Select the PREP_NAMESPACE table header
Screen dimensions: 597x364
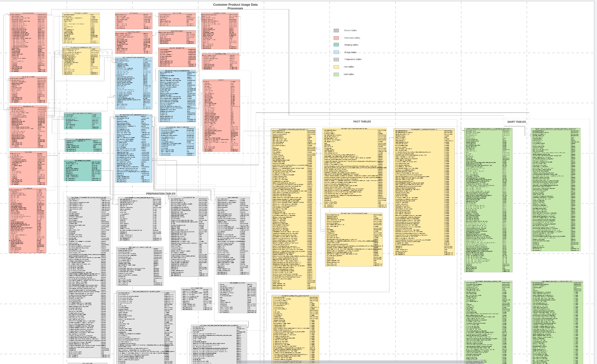(x=233, y=197)
